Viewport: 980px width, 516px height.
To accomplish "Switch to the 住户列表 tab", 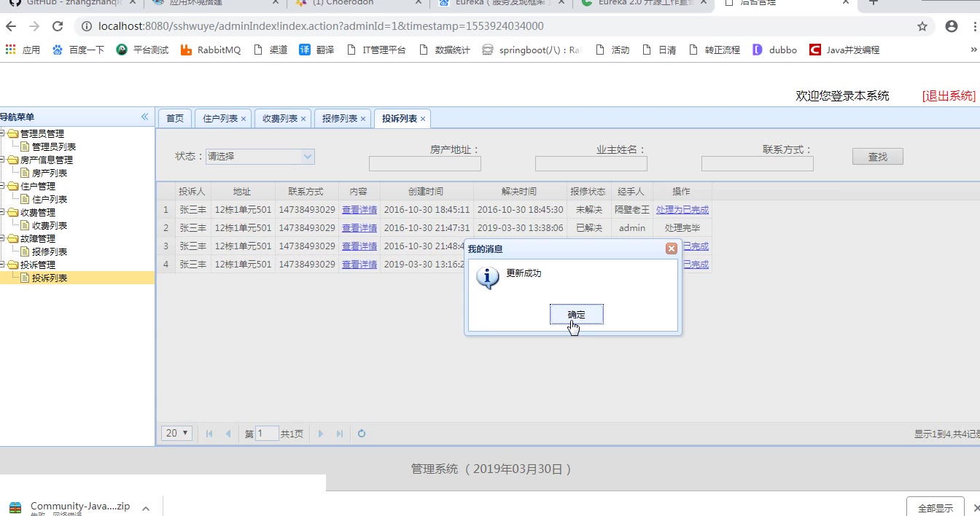I will tap(220, 118).
